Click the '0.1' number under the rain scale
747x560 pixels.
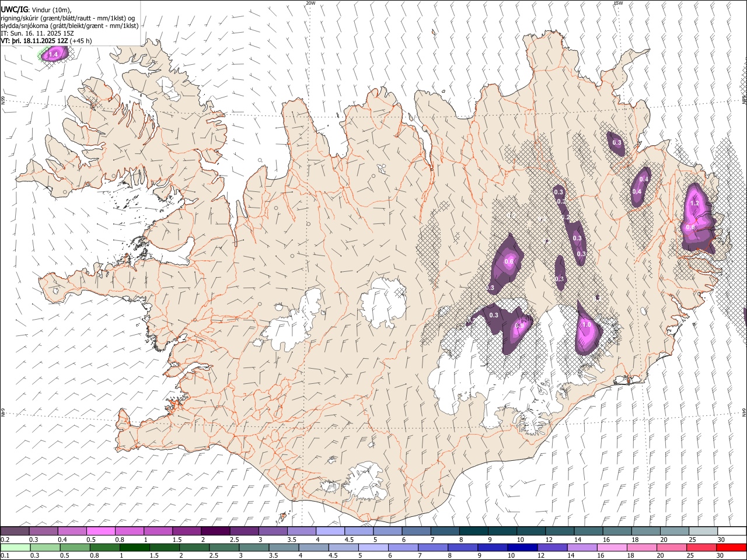click(5, 556)
